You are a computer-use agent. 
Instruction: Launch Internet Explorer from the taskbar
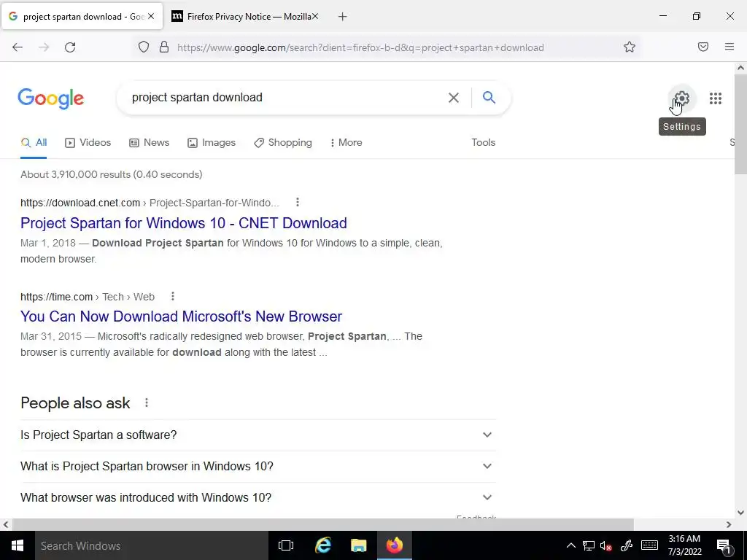[x=323, y=545]
